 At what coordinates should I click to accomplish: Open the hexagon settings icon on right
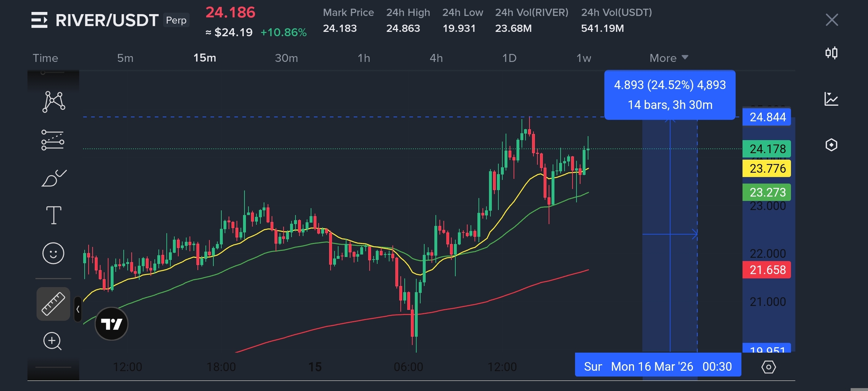(831, 145)
